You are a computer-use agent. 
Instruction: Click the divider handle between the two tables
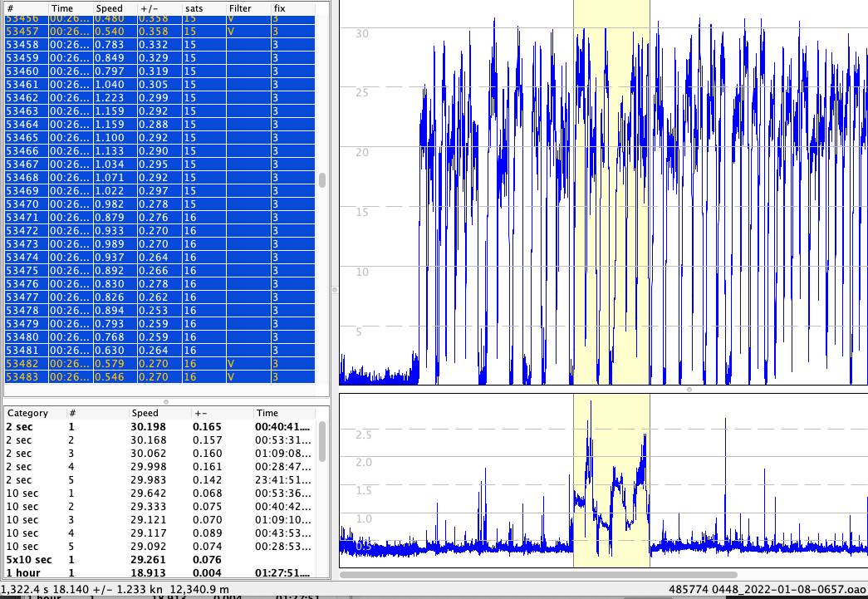(x=165, y=401)
